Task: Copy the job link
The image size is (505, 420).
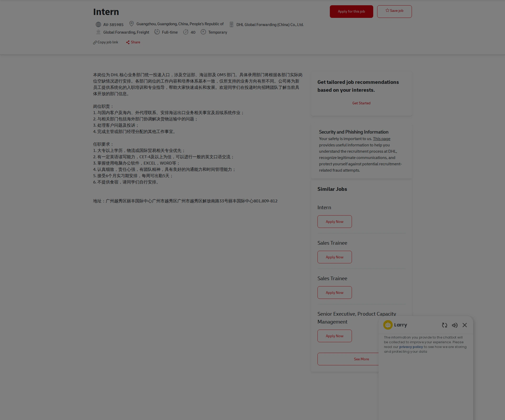Action: tap(106, 42)
